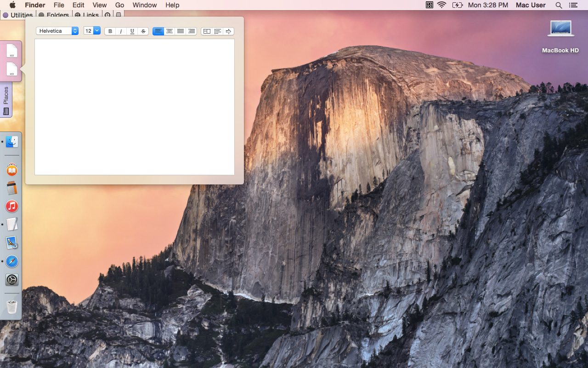The height and width of the screenshot is (368, 588).
Task: Align text left in the note
Action: tap(158, 31)
